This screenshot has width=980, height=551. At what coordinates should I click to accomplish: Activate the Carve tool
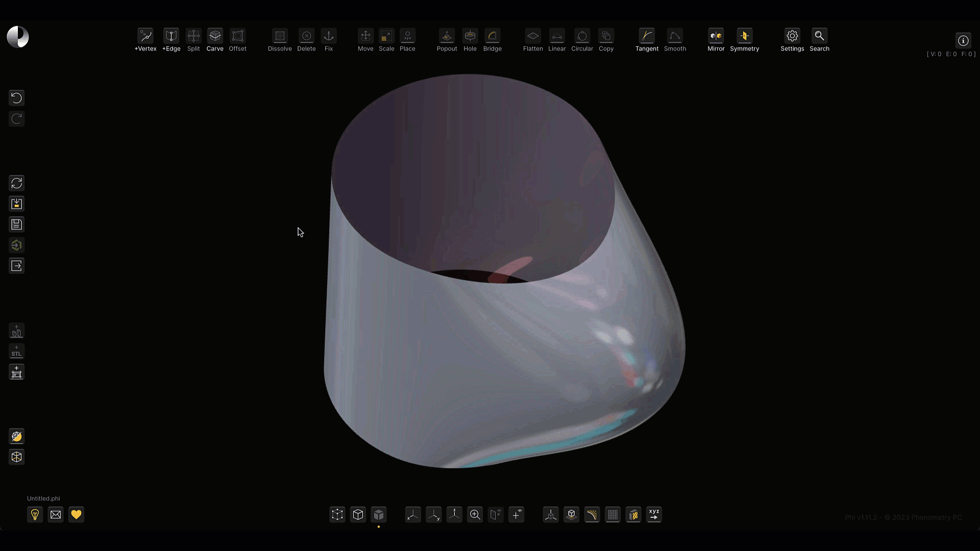pyautogui.click(x=215, y=36)
